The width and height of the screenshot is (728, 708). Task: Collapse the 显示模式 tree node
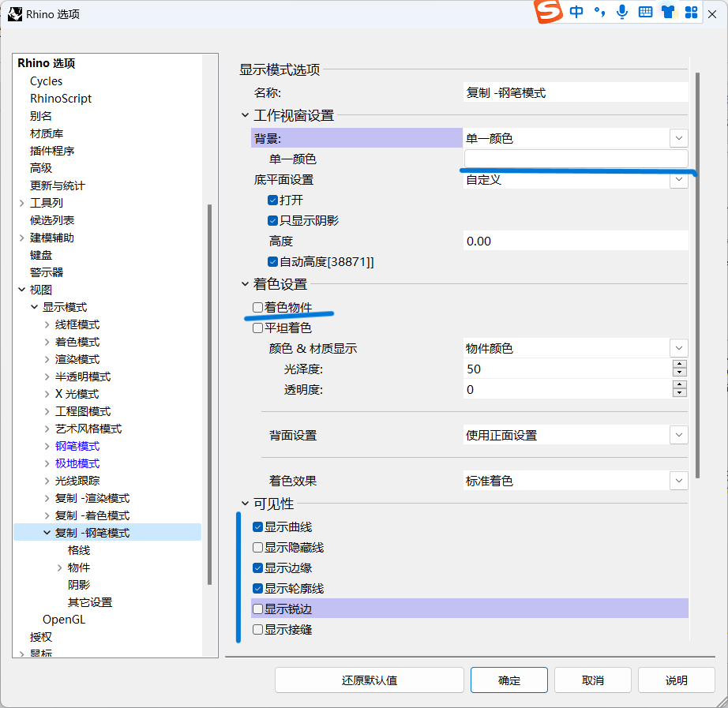(35, 307)
